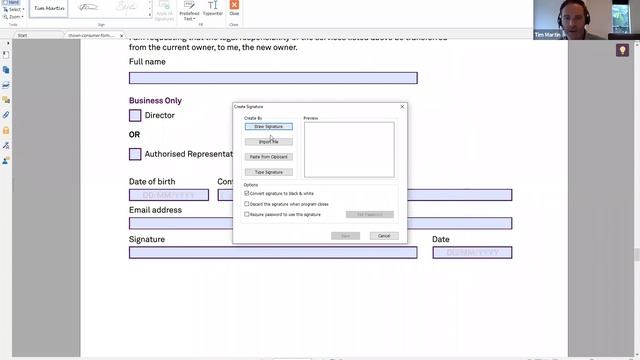Expand the signature gallery list arrow
This screenshot has height=360, width=640.
(149, 15)
